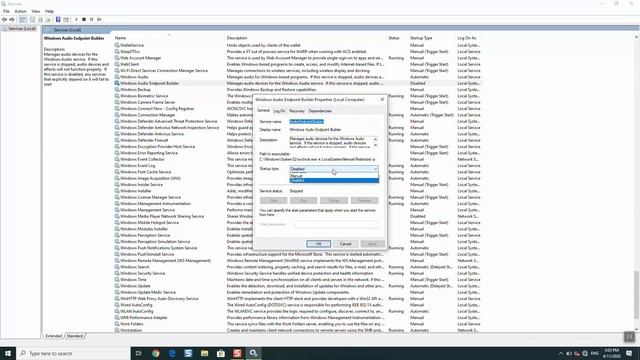640x360 pixels.
Task: Switch to the Extended view tab
Action: pyautogui.click(x=53, y=336)
